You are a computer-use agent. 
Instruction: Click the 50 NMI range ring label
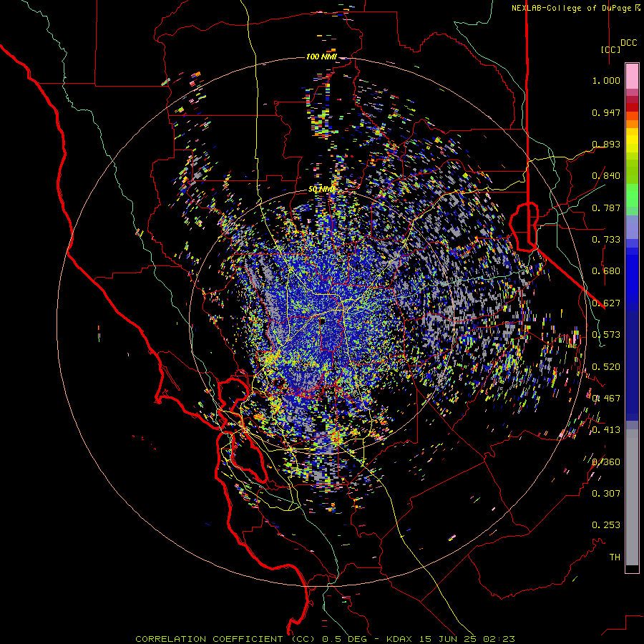point(321,190)
